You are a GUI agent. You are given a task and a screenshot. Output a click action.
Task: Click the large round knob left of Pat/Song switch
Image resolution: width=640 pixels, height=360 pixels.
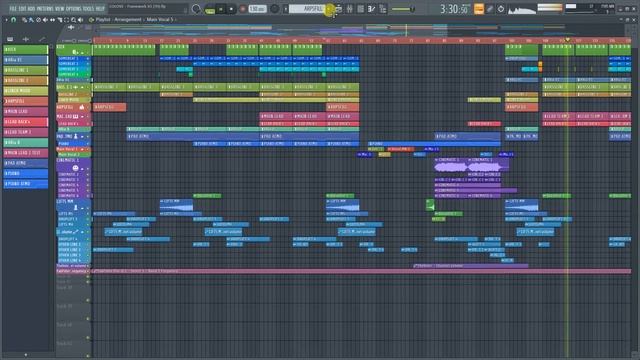click(196, 9)
